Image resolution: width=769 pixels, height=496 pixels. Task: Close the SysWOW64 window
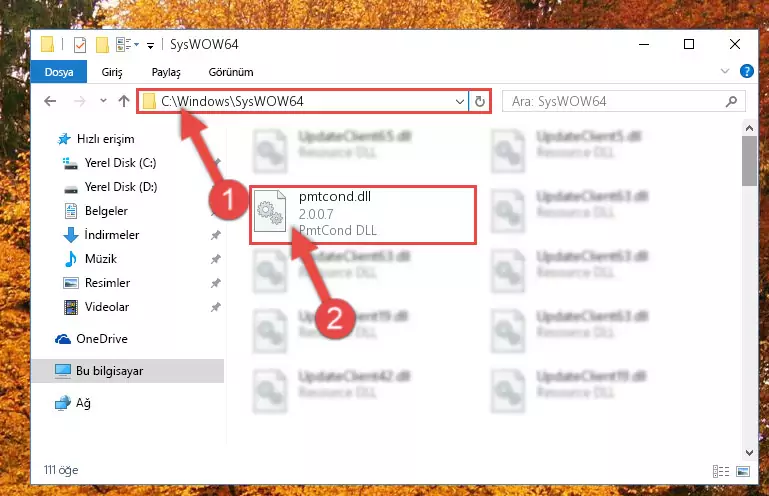(735, 44)
